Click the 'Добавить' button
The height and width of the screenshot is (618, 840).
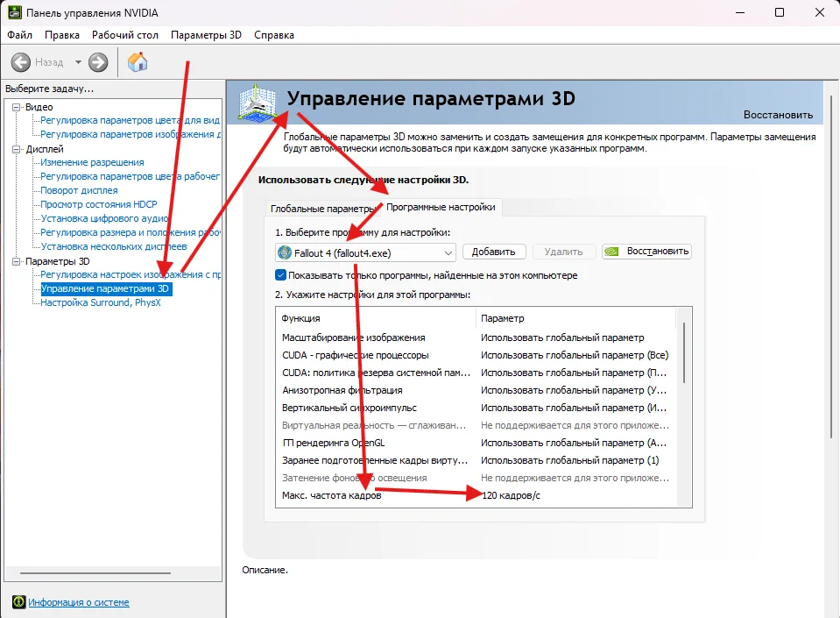pos(494,252)
